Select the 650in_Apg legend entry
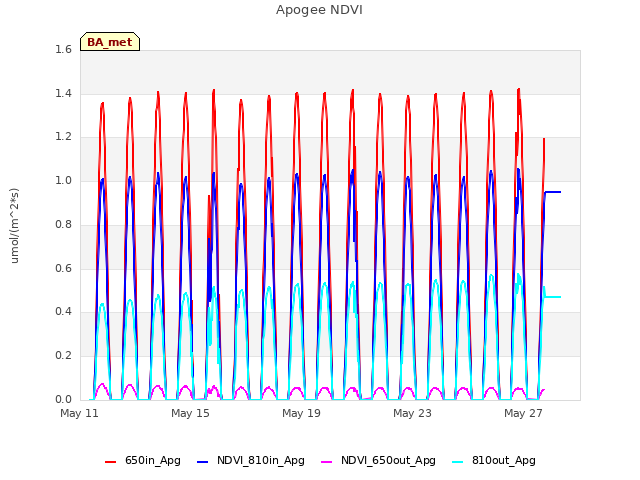Screen dimensions: 640x480 pos(143,461)
